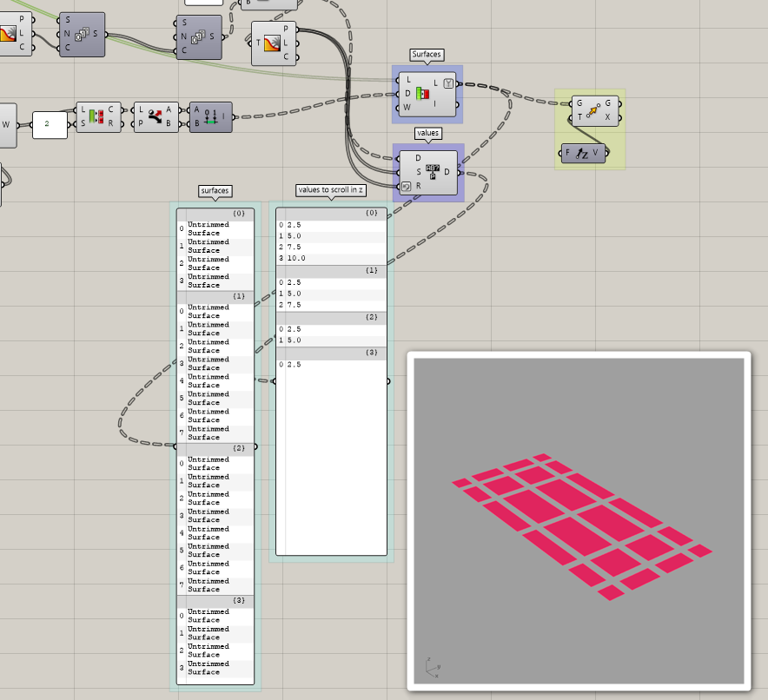768x700 pixels.
Task: Toggle the Y flag icon on the Surfaces component
Action: pos(447,82)
